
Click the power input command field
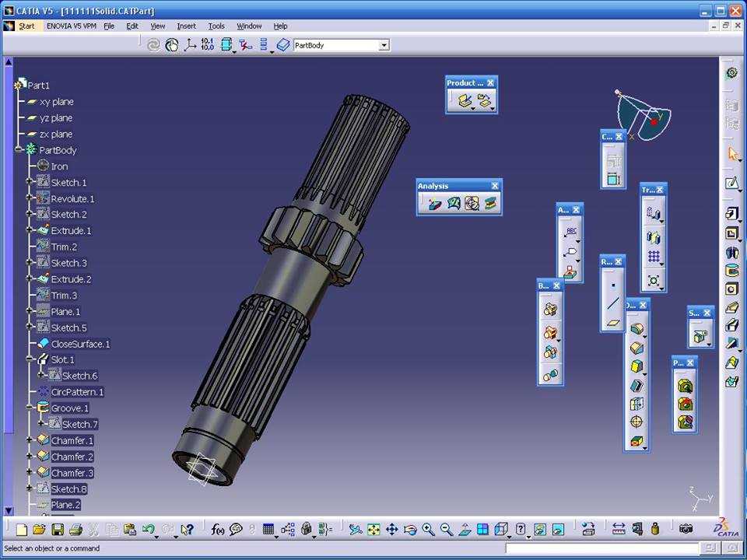click(x=602, y=548)
